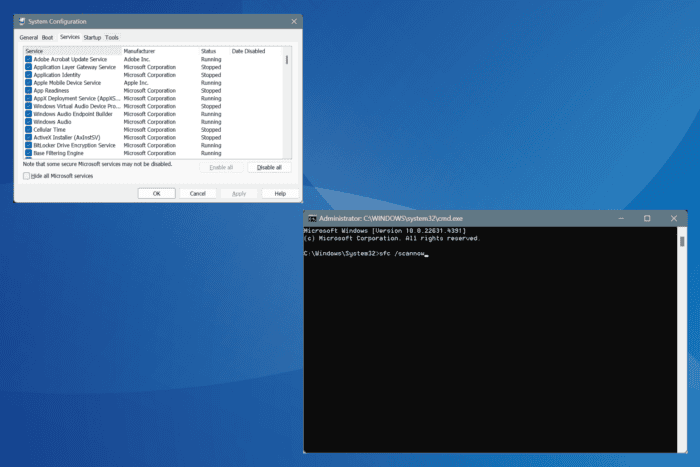Click the Enable all button
Screen dimensions: 700x467
221,167
